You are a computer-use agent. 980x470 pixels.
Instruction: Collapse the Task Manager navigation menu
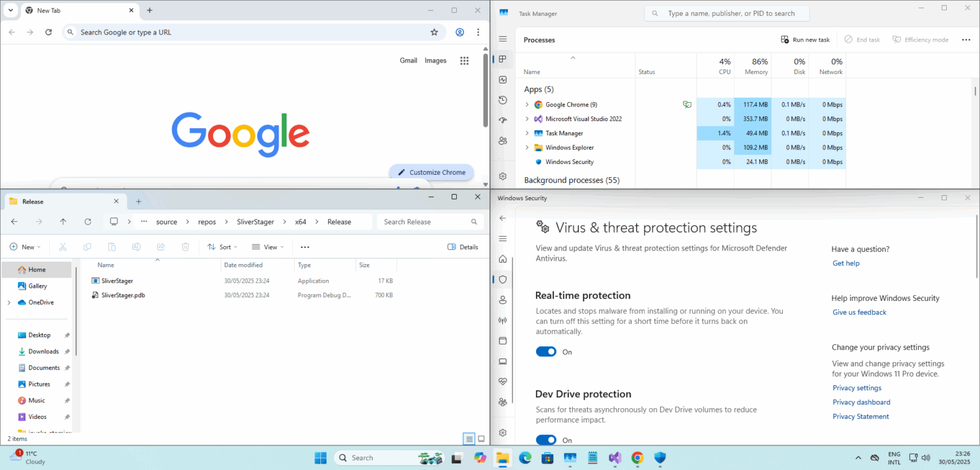pyautogui.click(x=503, y=40)
